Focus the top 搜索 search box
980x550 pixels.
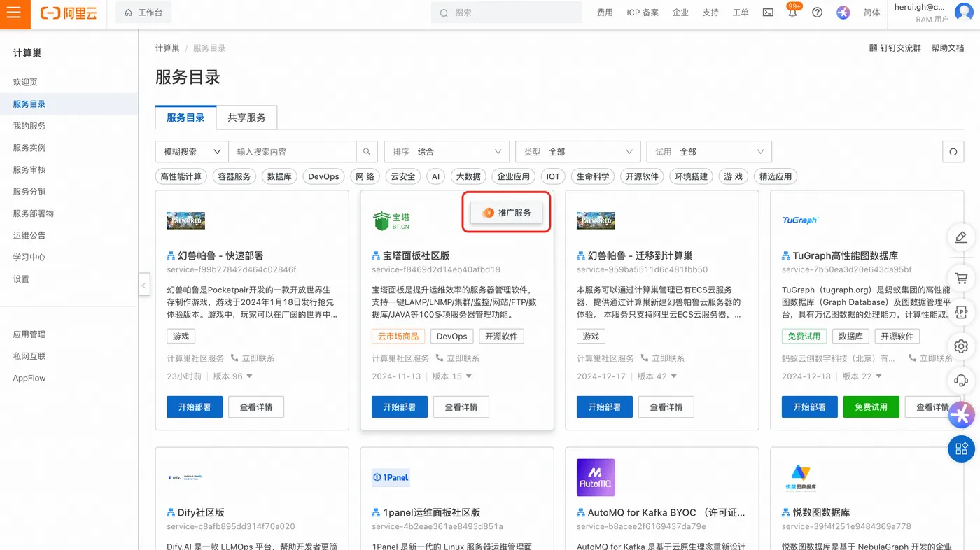(x=506, y=13)
